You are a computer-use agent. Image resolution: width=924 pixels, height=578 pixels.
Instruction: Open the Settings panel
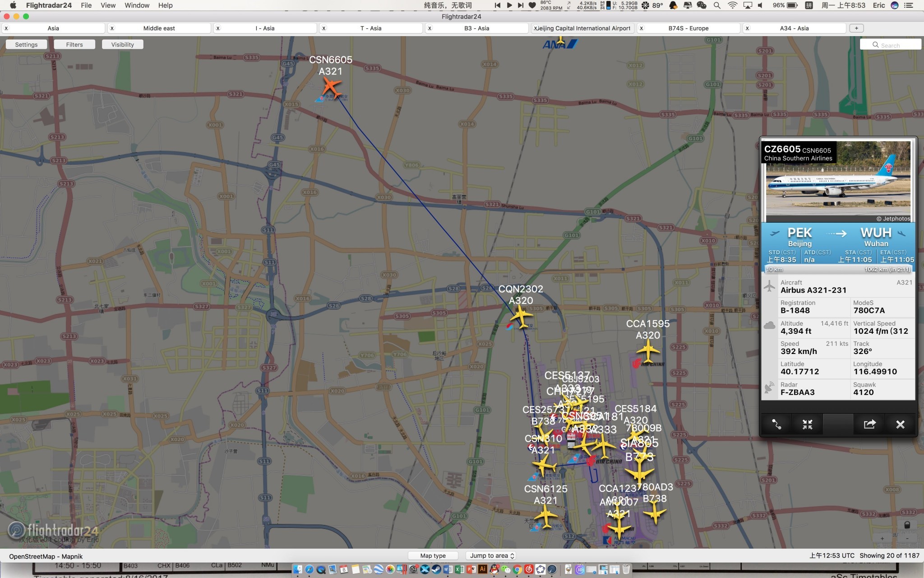pos(26,44)
